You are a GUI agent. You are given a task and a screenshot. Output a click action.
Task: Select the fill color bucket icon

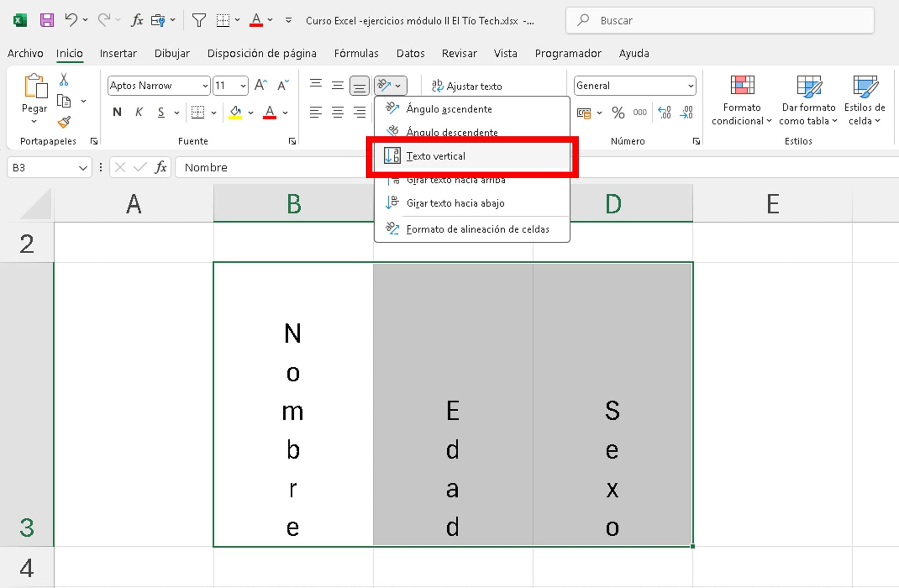236,113
